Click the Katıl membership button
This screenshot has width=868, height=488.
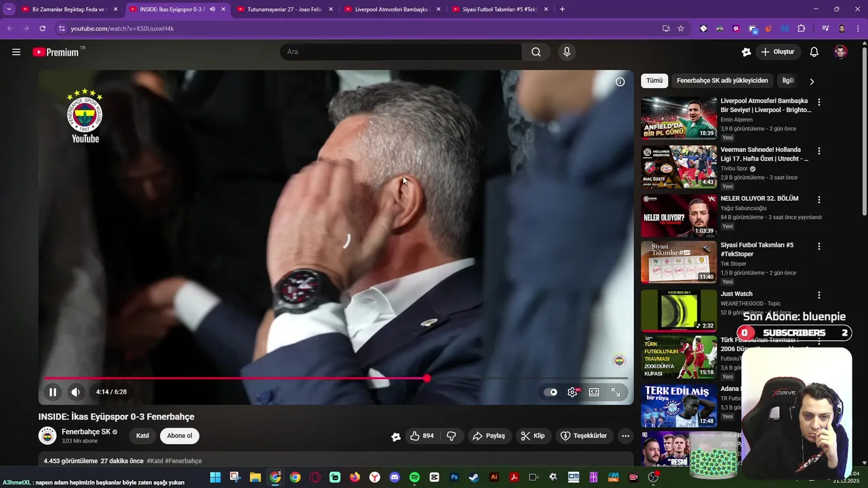142,436
